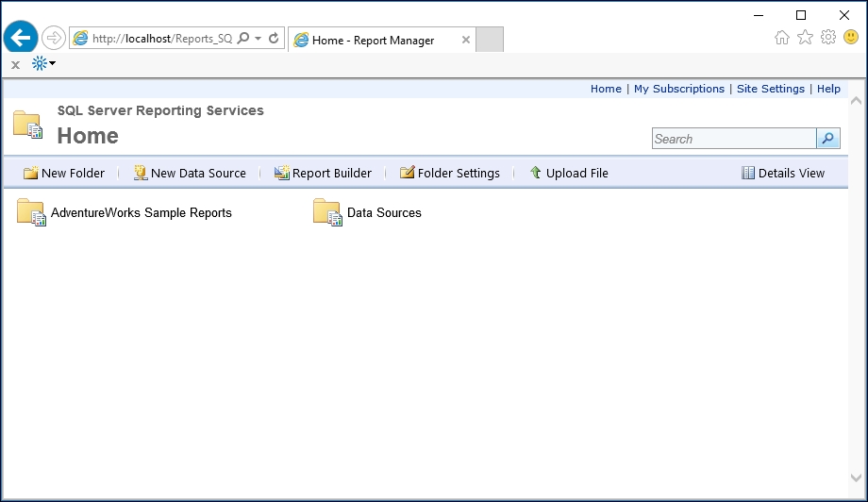Open the My Subscriptions link

(x=678, y=89)
